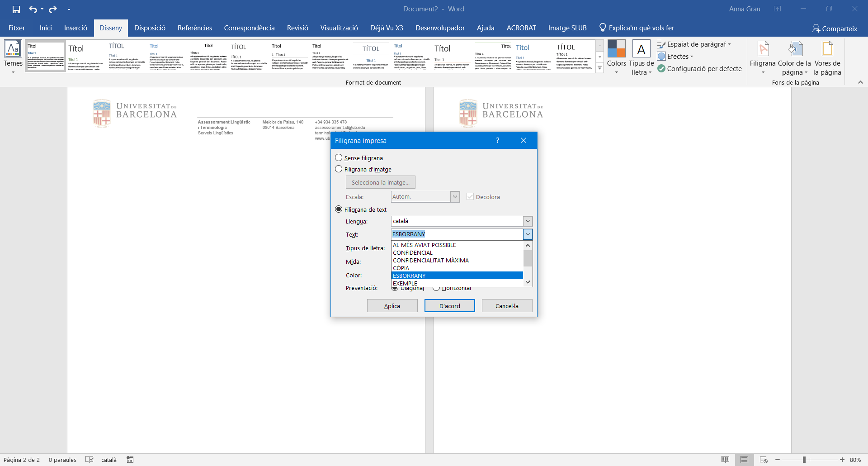Select the Filigrana de text radio button
The image size is (868, 466).
click(339, 209)
